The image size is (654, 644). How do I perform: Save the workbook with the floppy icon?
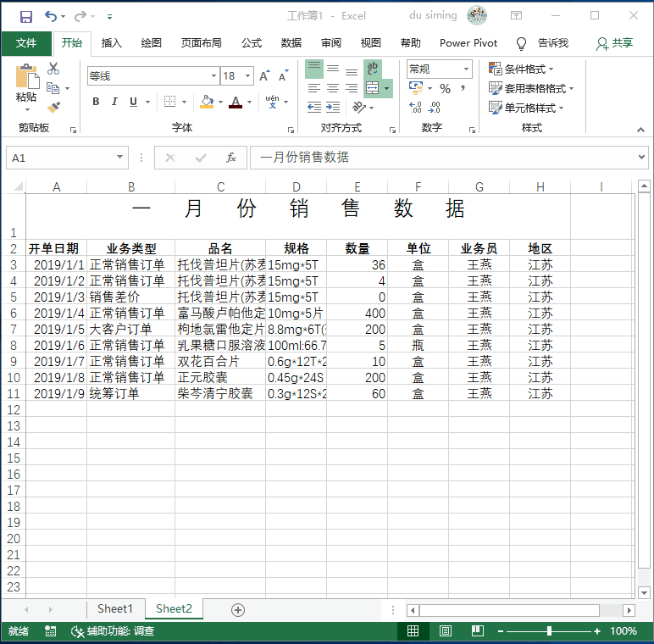pos(26,17)
